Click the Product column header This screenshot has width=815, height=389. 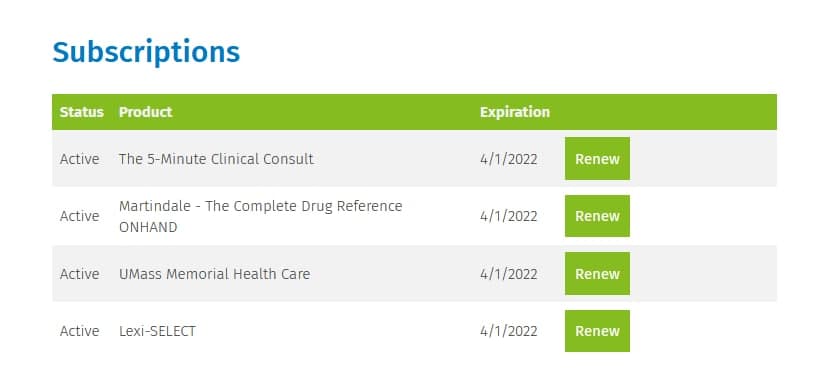tap(146, 112)
